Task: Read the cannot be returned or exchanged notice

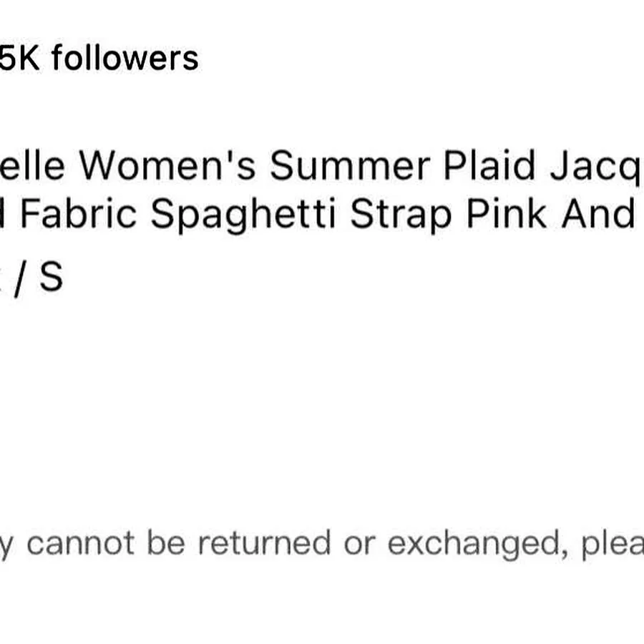Action: pos(322,544)
